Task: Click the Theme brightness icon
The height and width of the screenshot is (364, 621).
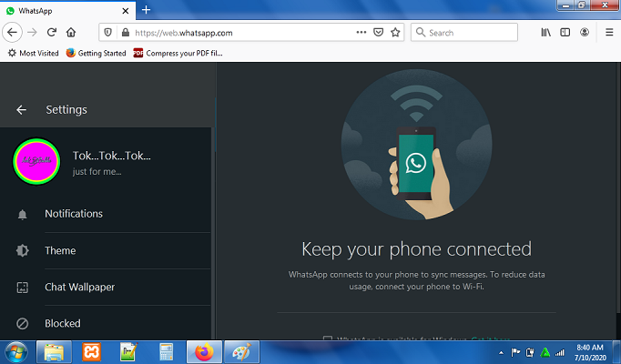Action: (x=22, y=250)
